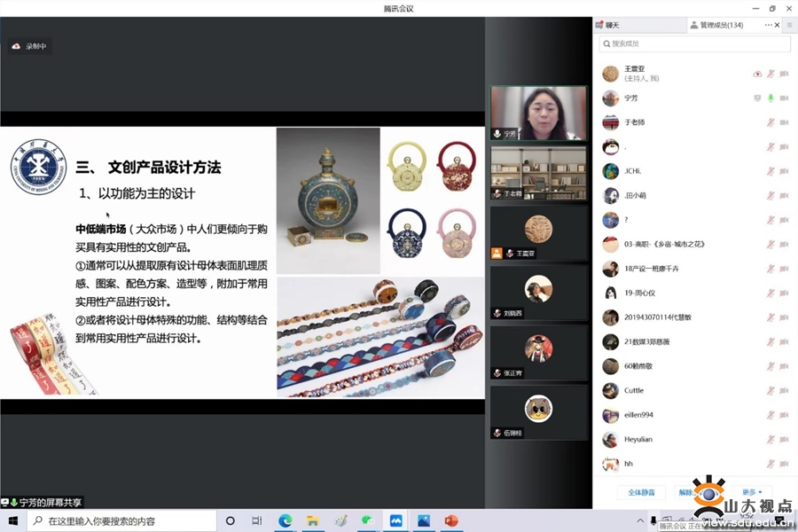Click the Tencent Meeting taskbar icon
Viewport: 798px width, 532px height.
(395, 520)
